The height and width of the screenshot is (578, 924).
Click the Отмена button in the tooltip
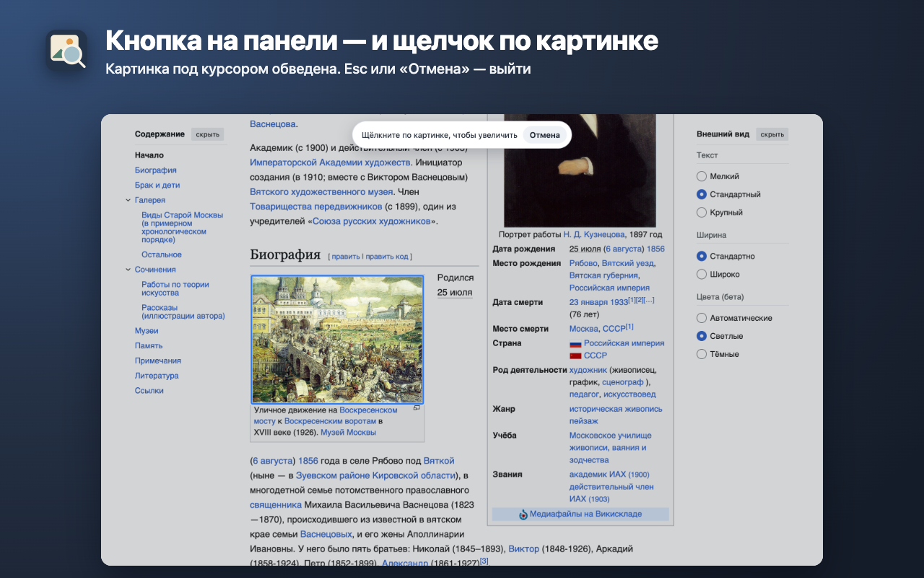544,135
